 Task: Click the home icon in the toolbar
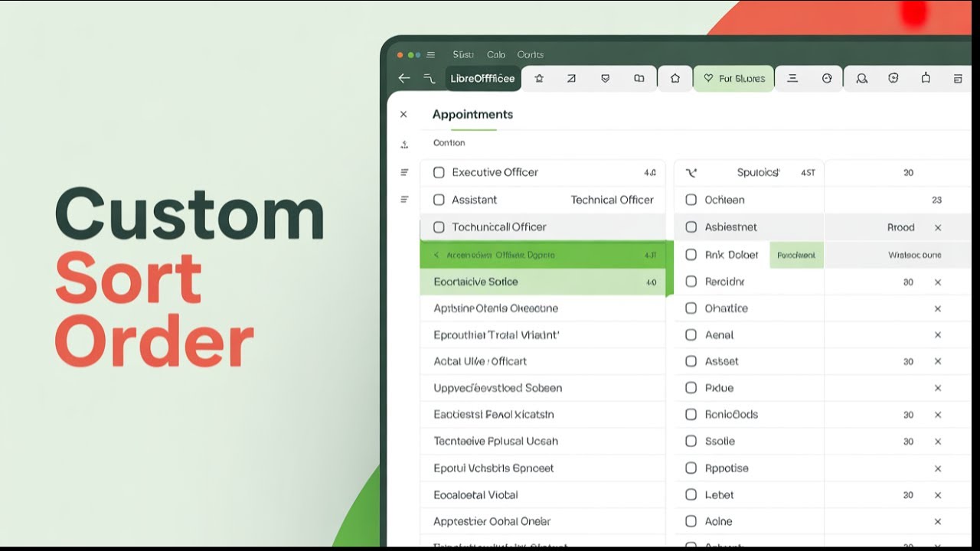click(x=675, y=78)
